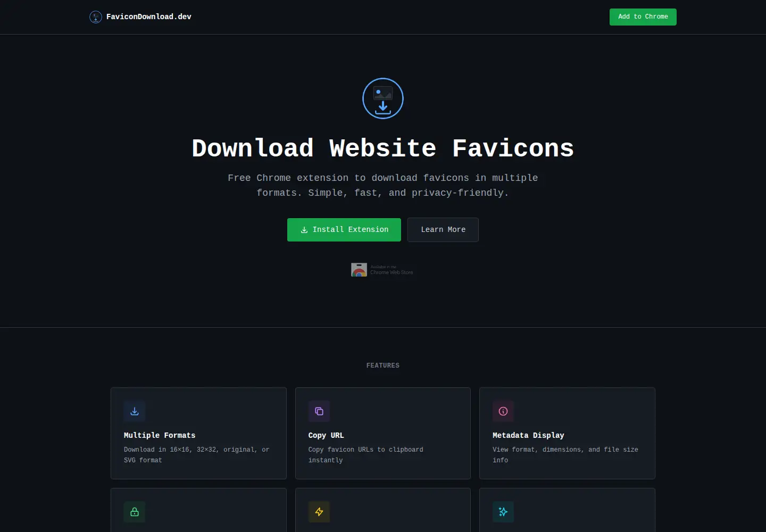Click the FEATURES section label

pyautogui.click(x=383, y=365)
